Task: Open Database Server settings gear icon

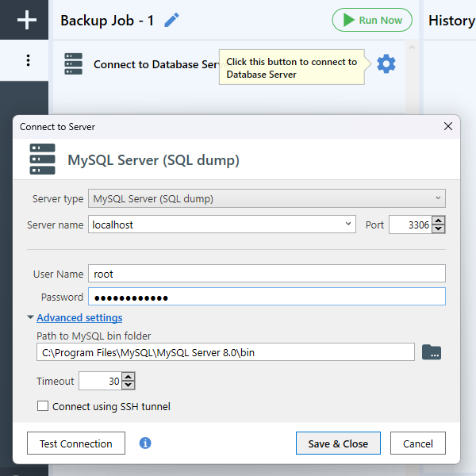Action: pos(386,63)
